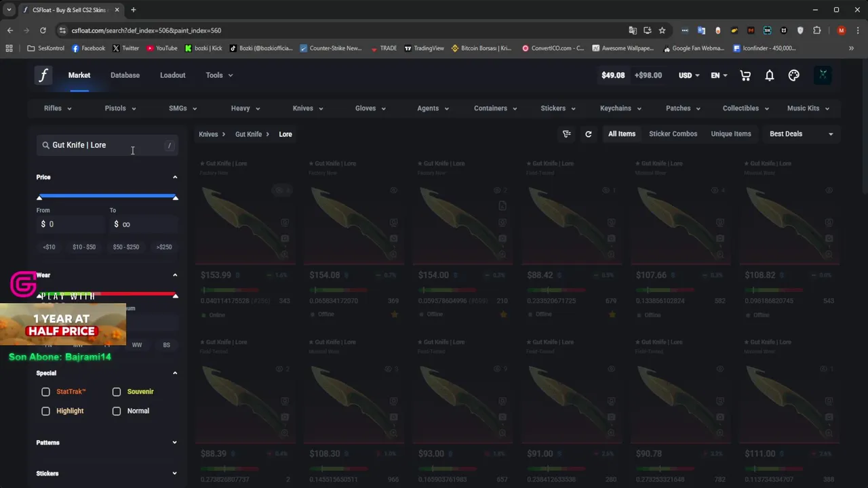Open the $153.99 Gut Knife Lore listing
Image resolution: width=868 pixels, height=488 pixels.
pyautogui.click(x=245, y=239)
